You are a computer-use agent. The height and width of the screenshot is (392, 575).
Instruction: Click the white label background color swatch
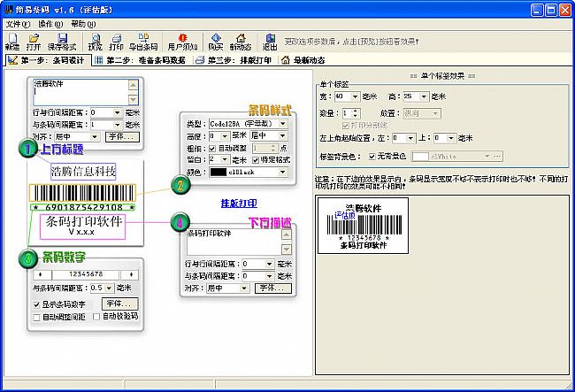420,157
